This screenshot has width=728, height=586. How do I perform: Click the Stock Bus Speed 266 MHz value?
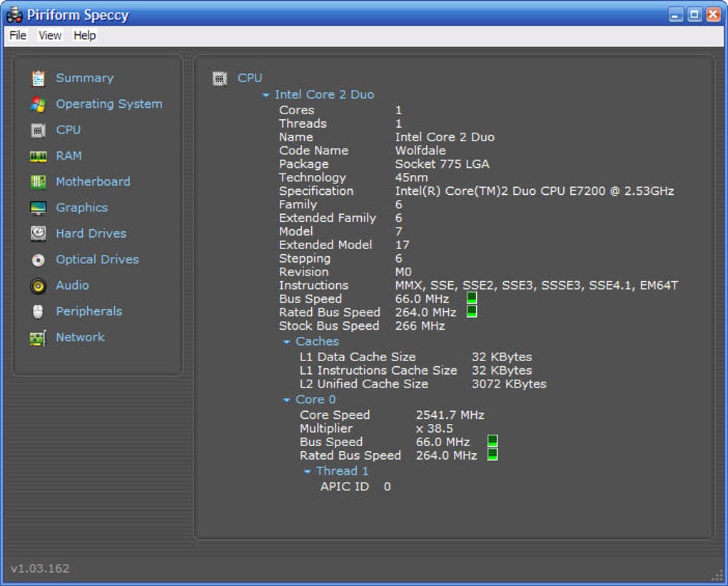pyautogui.click(x=420, y=326)
